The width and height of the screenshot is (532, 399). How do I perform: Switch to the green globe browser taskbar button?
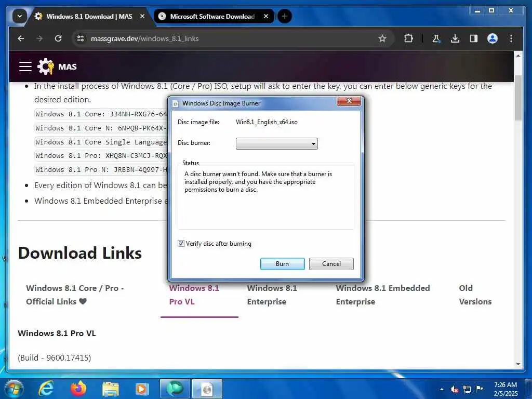(175, 389)
